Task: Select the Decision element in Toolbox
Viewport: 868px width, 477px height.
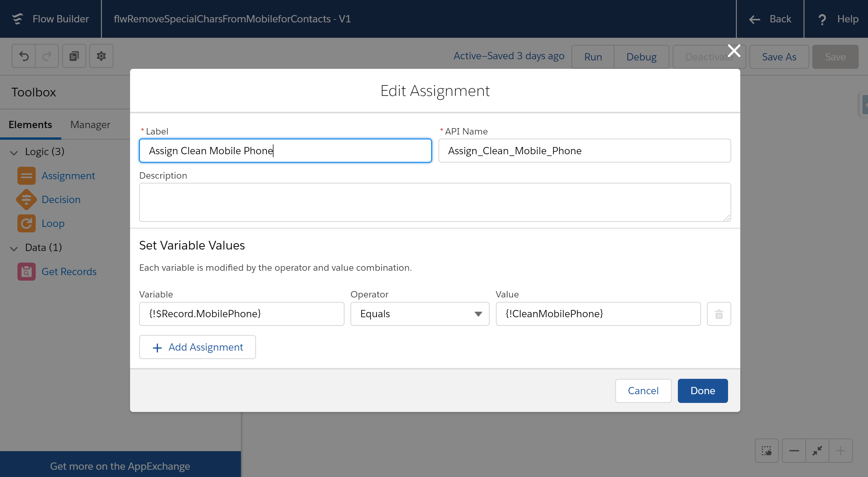Action: 61,199
